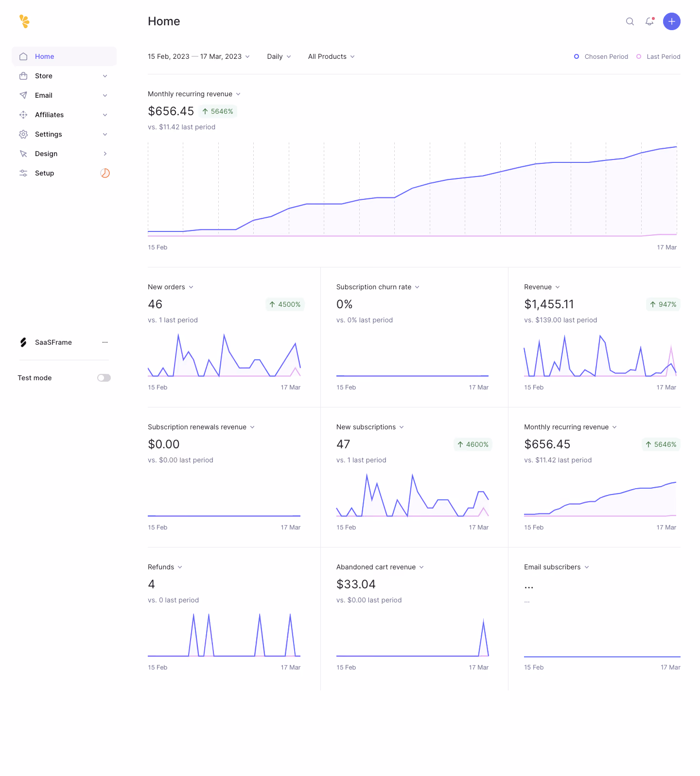Image resolution: width=700 pixels, height=776 pixels.
Task: Expand the Email menu chevron
Action: click(x=105, y=95)
